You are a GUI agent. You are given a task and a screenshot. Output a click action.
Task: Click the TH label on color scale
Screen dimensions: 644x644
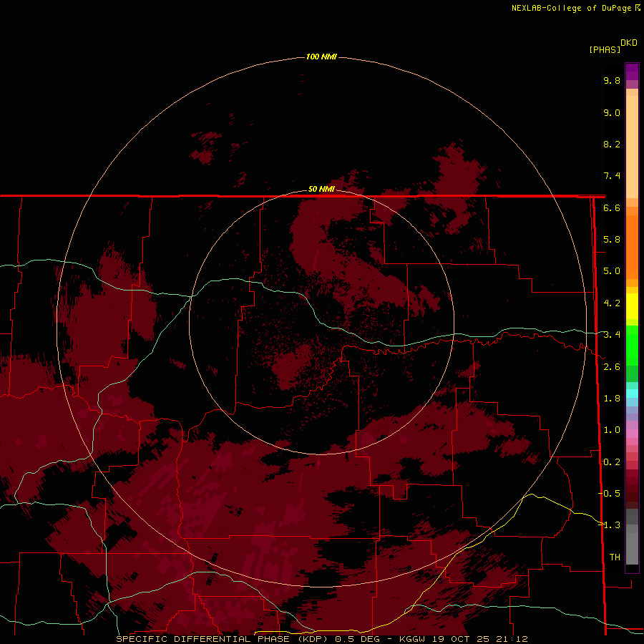point(615,557)
